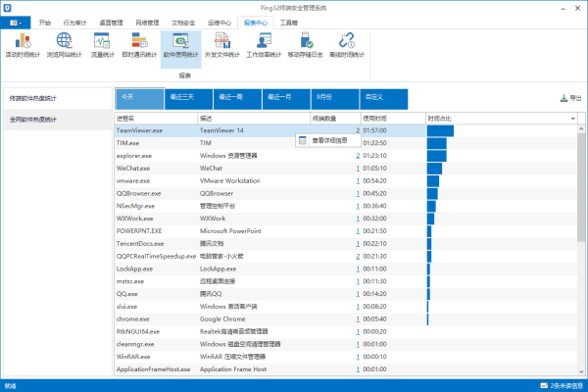This screenshot has width=588, height=392.
Task: Click the terminal count link for QQBrowser.exe
Action: coord(358,194)
